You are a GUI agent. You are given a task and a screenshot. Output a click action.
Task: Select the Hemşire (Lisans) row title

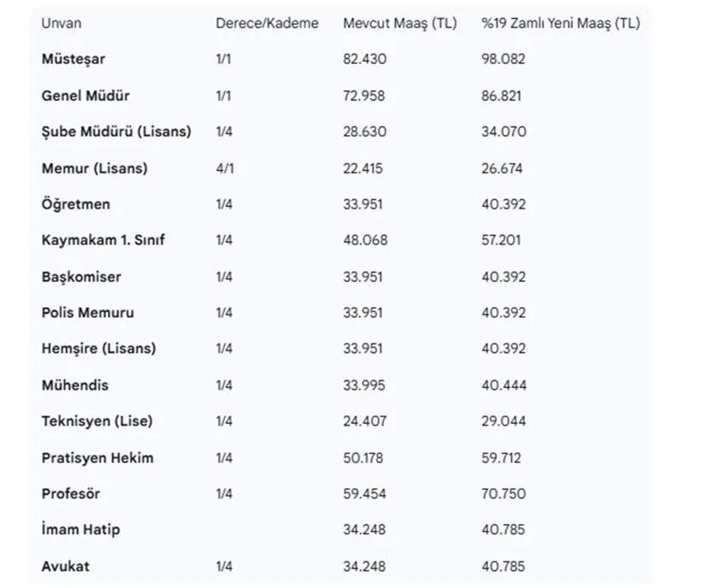click(98, 349)
